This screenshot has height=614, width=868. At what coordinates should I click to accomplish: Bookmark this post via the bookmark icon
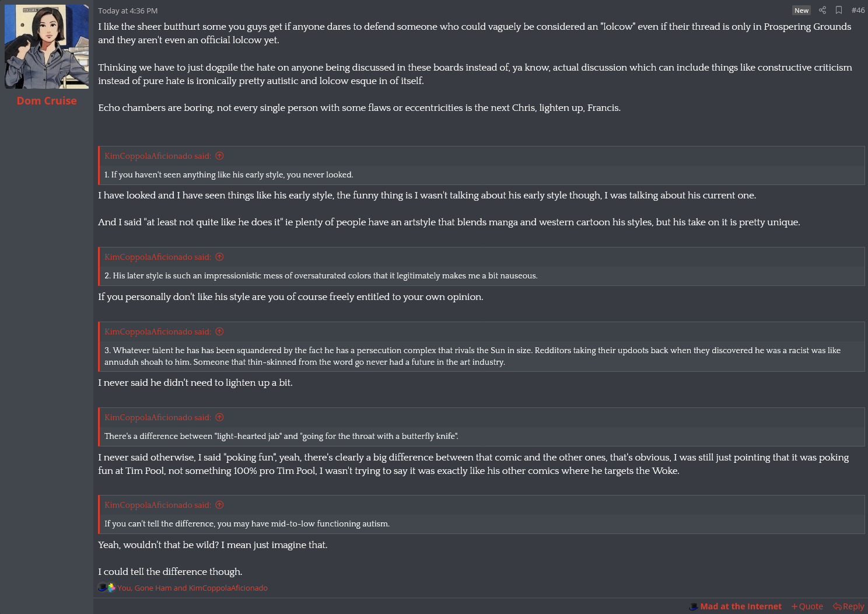pos(839,10)
